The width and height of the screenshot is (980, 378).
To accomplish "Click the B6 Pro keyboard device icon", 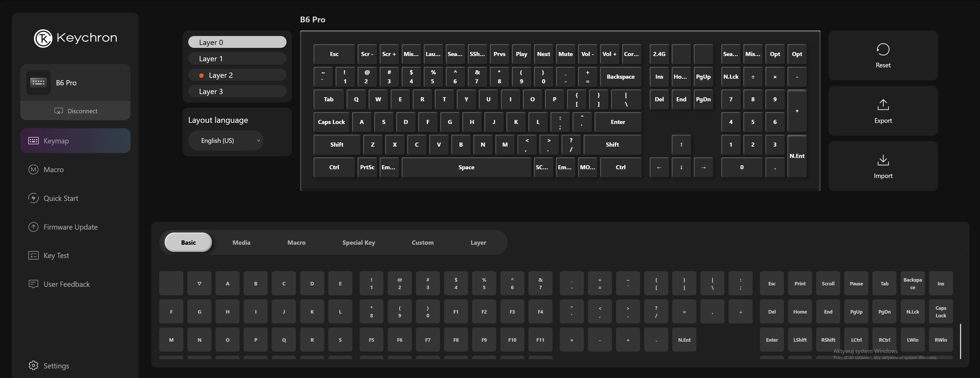I will pyautogui.click(x=38, y=83).
